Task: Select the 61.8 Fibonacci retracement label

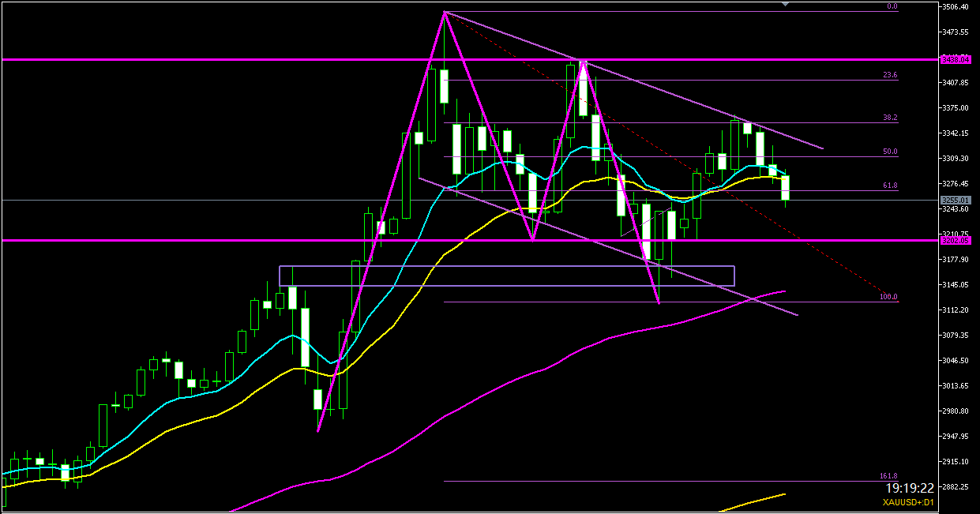Action: point(890,186)
